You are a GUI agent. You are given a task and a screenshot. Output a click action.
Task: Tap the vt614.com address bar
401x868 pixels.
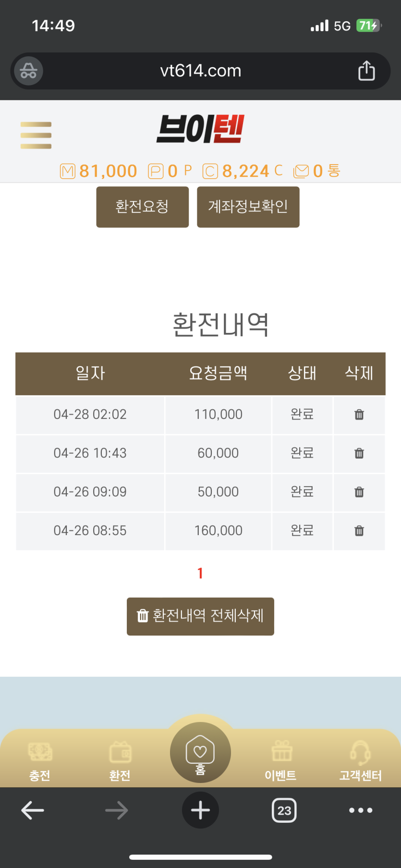[200, 71]
